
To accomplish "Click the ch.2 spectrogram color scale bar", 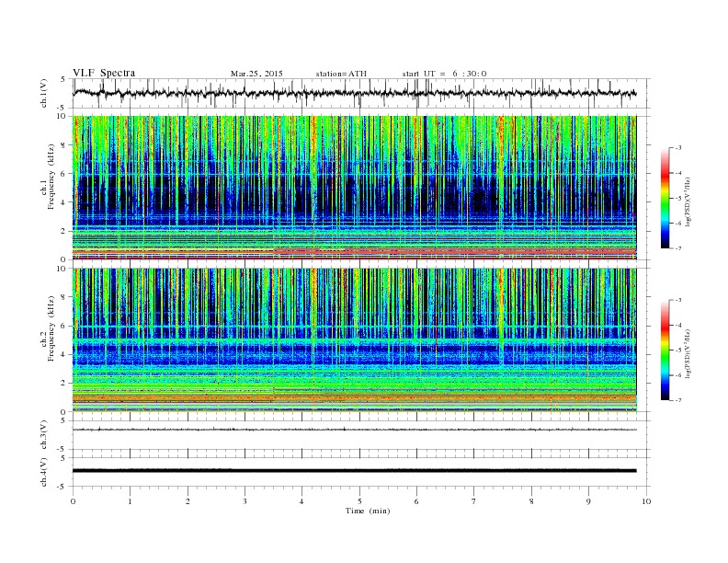I will click(665, 350).
